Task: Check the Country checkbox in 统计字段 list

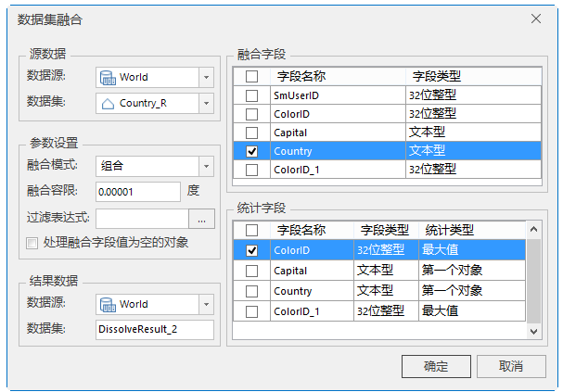Action: (x=251, y=291)
